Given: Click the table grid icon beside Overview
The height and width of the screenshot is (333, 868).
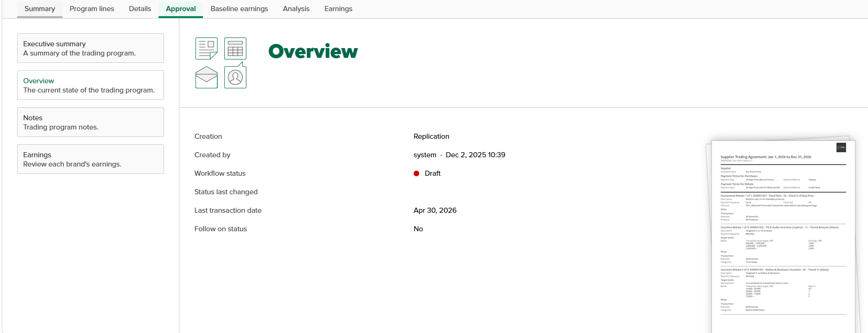Looking at the screenshot, I should pyautogui.click(x=235, y=49).
